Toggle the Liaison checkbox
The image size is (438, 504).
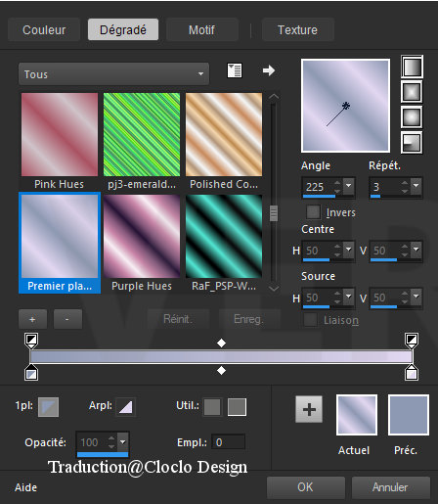click(x=310, y=320)
